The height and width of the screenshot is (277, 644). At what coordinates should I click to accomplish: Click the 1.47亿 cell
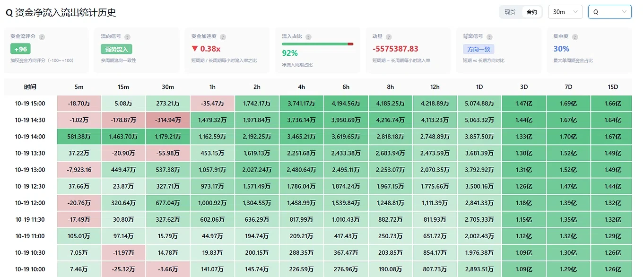click(x=524, y=104)
